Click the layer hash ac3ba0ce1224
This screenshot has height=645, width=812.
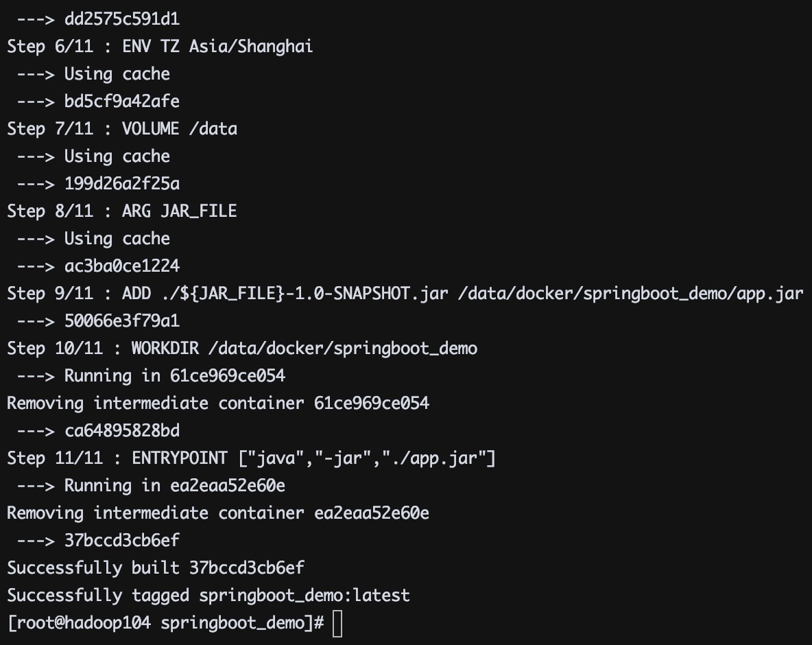click(x=122, y=266)
